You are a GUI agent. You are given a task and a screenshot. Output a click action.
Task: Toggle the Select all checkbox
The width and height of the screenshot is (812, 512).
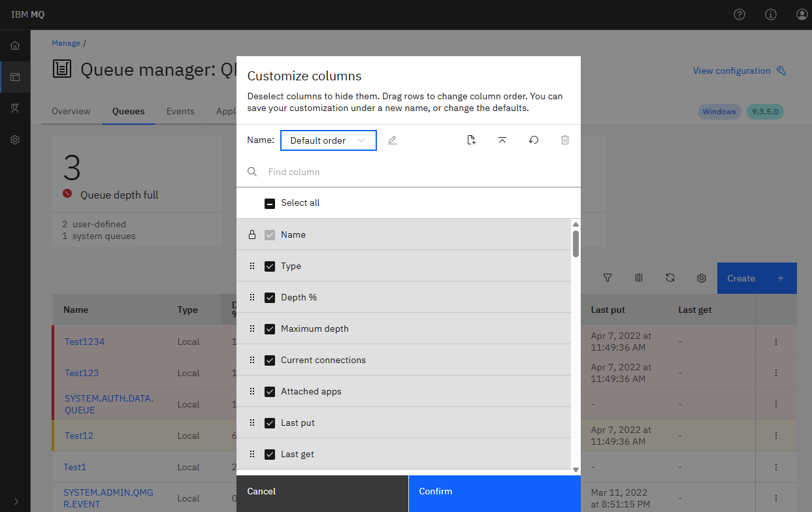click(x=270, y=203)
